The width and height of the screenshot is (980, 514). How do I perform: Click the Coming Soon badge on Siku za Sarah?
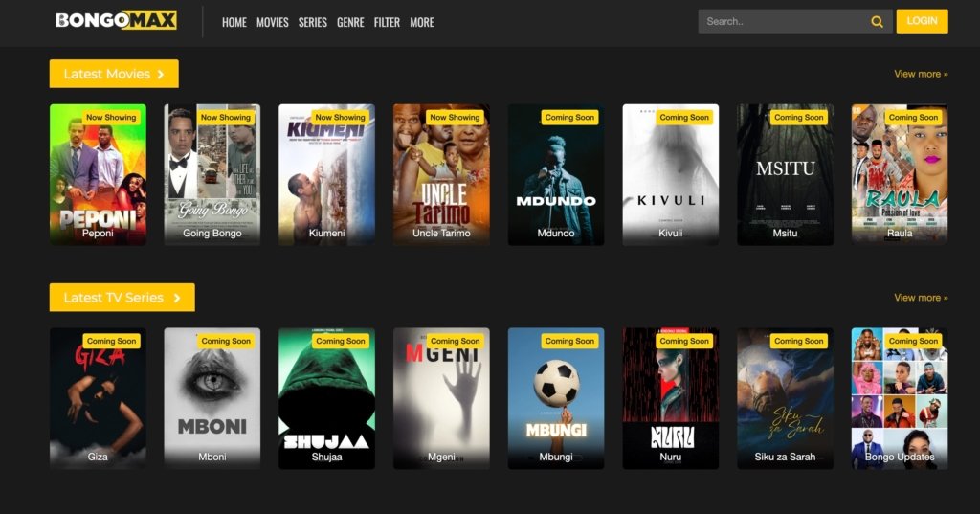[798, 341]
